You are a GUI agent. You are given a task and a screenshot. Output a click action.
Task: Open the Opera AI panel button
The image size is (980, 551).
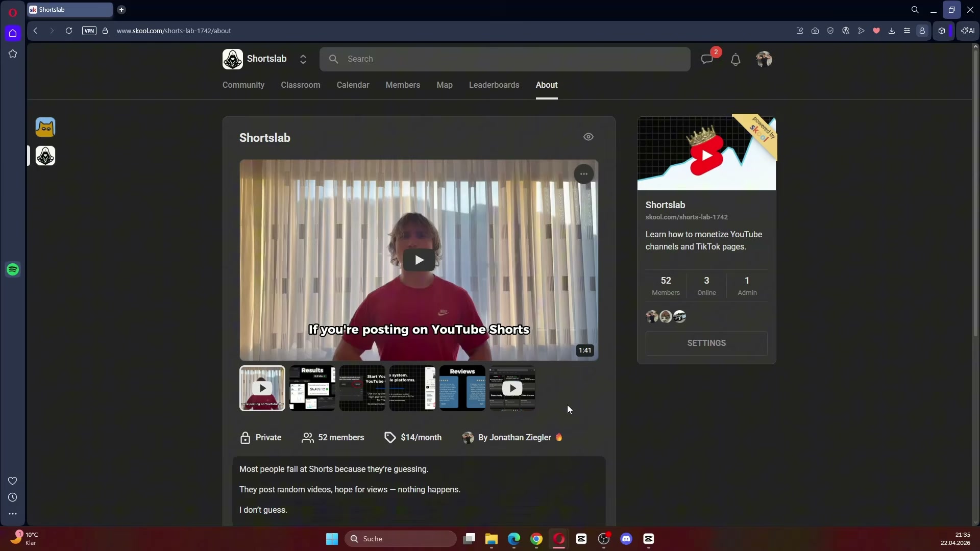click(968, 31)
